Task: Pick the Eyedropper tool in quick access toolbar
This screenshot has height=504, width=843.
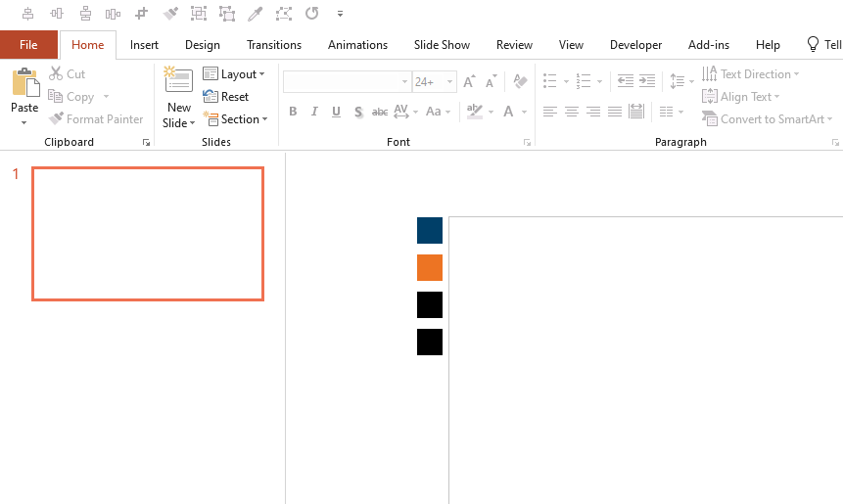Action: click(x=255, y=14)
